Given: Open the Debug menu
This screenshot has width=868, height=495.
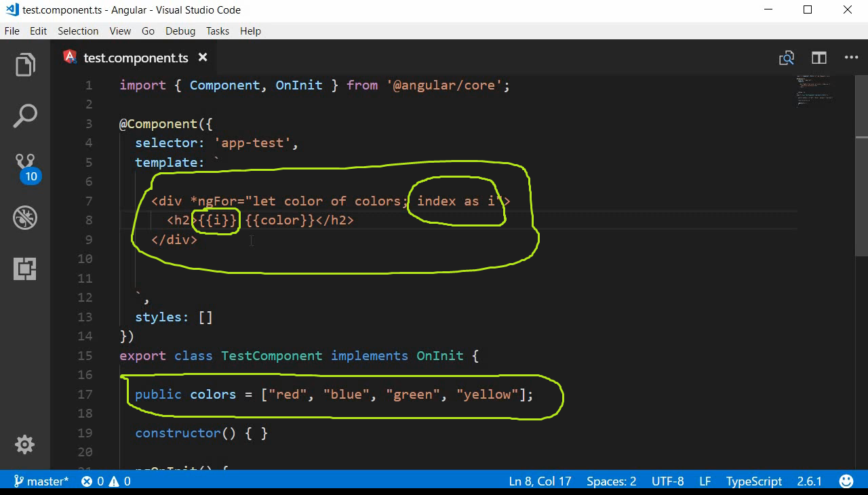Looking at the screenshot, I should pos(180,31).
